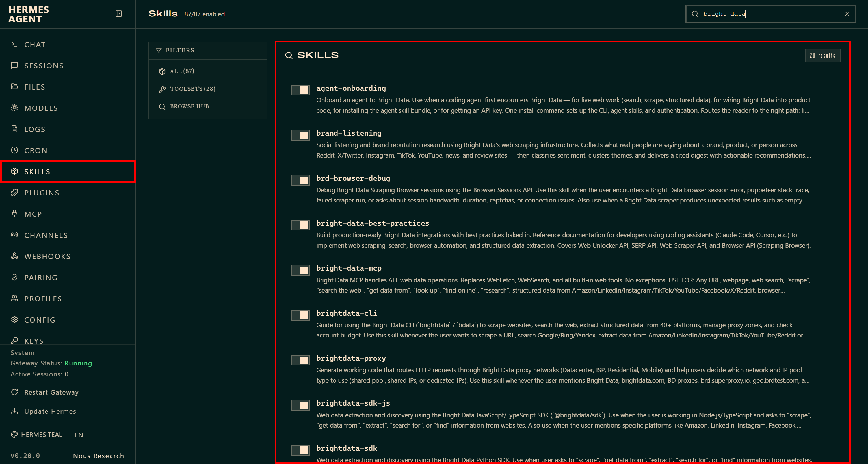Disable the brd-browser-debug skill
The width and height of the screenshot is (868, 464).
tap(300, 180)
